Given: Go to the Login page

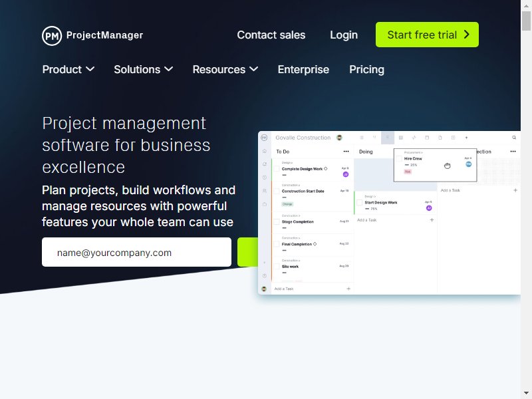Looking at the screenshot, I should [344, 35].
